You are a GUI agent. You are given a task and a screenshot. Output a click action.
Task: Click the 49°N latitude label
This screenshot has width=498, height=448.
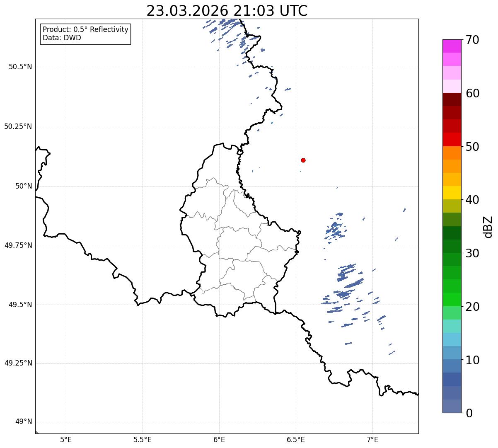point(24,421)
